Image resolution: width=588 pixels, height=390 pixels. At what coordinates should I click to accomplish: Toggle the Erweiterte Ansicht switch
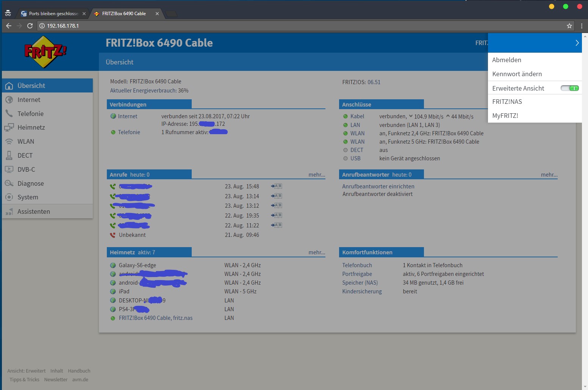[x=570, y=88]
